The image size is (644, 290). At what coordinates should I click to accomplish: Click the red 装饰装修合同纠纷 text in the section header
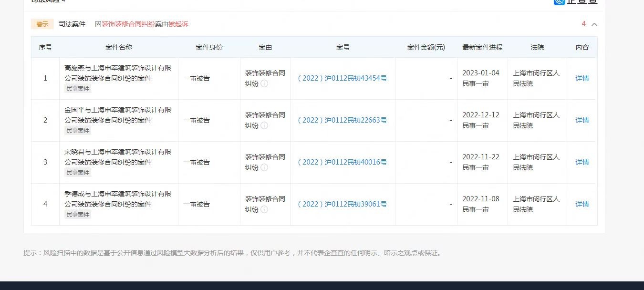click(x=128, y=24)
